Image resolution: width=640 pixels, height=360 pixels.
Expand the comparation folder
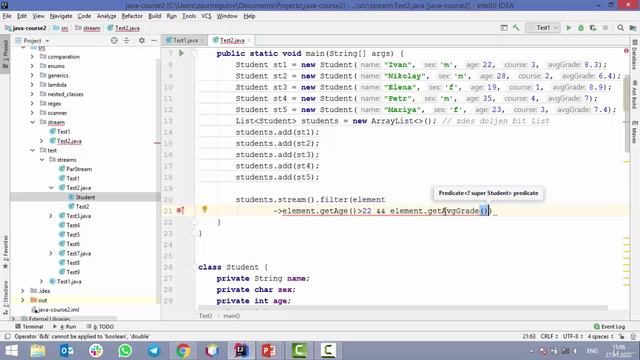[32, 57]
